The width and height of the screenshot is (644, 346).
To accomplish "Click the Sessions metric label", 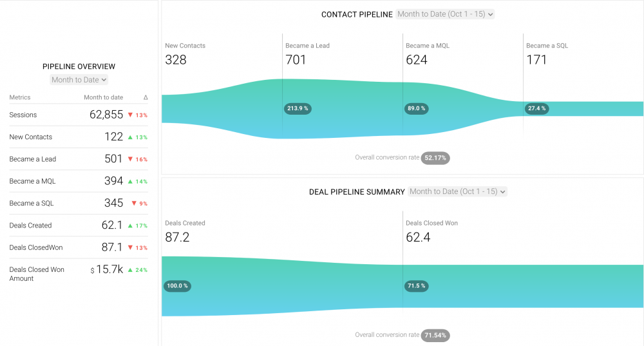I will (23, 115).
